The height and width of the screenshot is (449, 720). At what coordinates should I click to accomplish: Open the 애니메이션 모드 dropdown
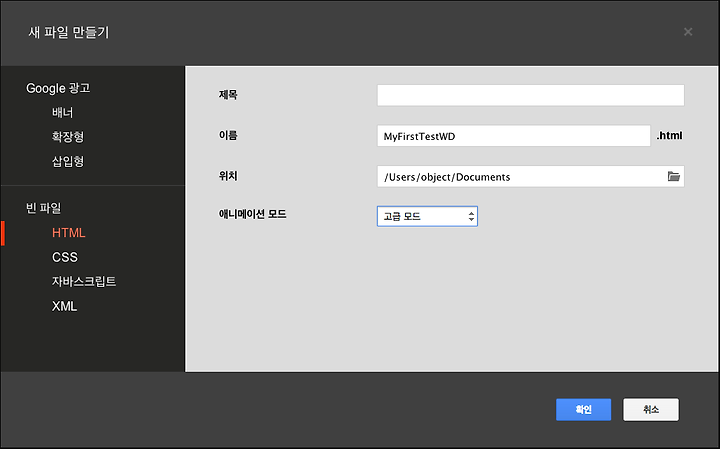[x=427, y=216]
